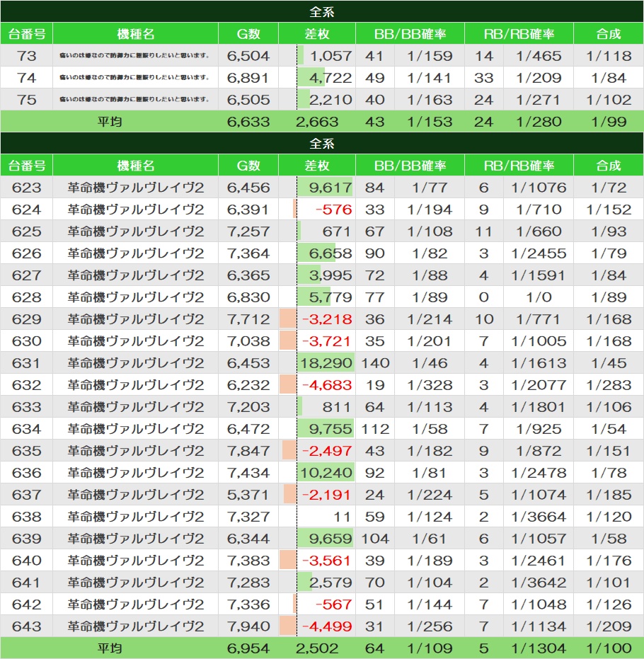Click the bottom average 1/1304 RB rate
The image size is (644, 659).
pos(539,648)
